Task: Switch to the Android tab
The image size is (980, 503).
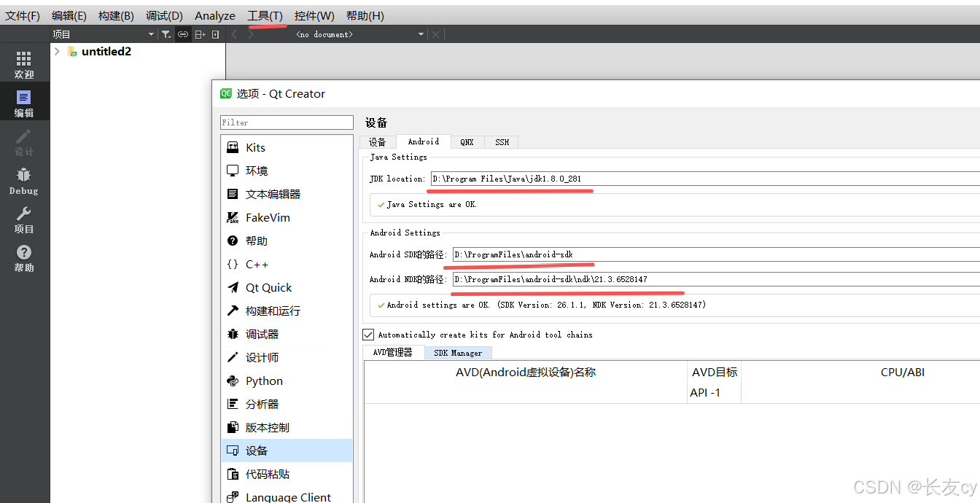Action: 423,141
